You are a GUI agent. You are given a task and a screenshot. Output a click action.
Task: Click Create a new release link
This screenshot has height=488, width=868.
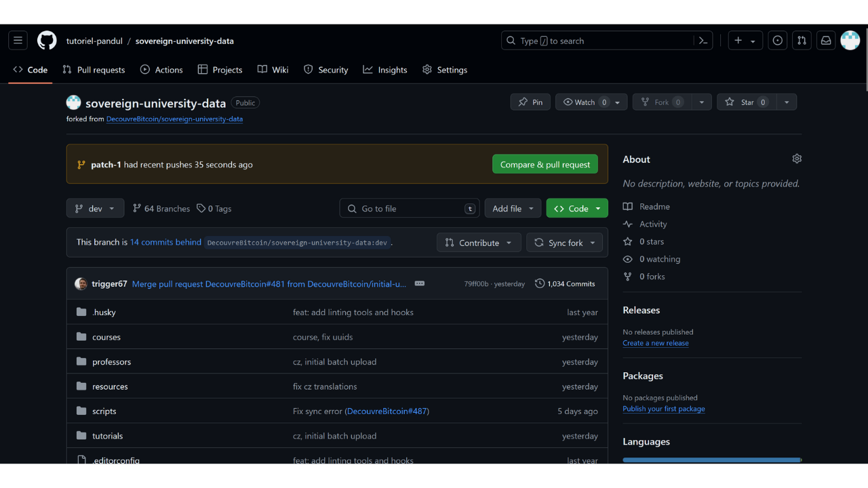(x=656, y=343)
